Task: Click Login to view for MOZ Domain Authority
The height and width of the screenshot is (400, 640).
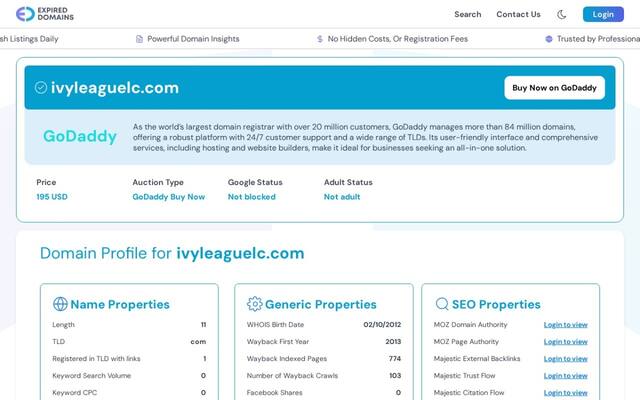Action: tap(565, 325)
